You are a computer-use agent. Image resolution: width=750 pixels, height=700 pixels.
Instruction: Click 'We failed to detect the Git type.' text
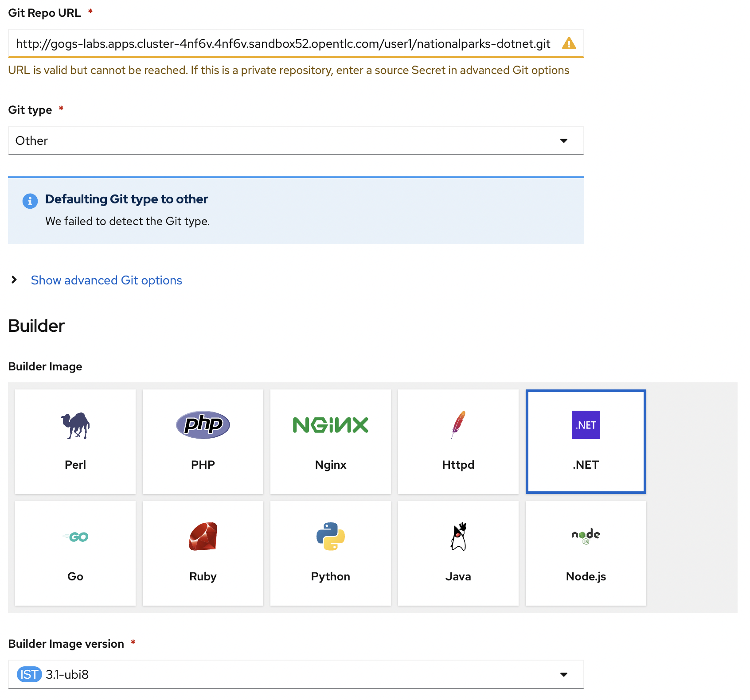point(128,221)
